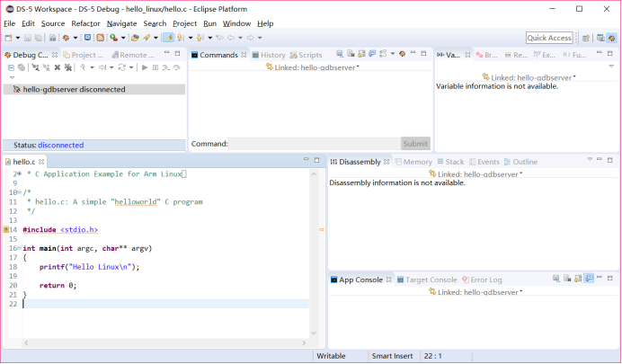Toggle Mark Occurrences highlighter button
Image resolution: width=622 pixels, height=364 pixels.
[169, 38]
